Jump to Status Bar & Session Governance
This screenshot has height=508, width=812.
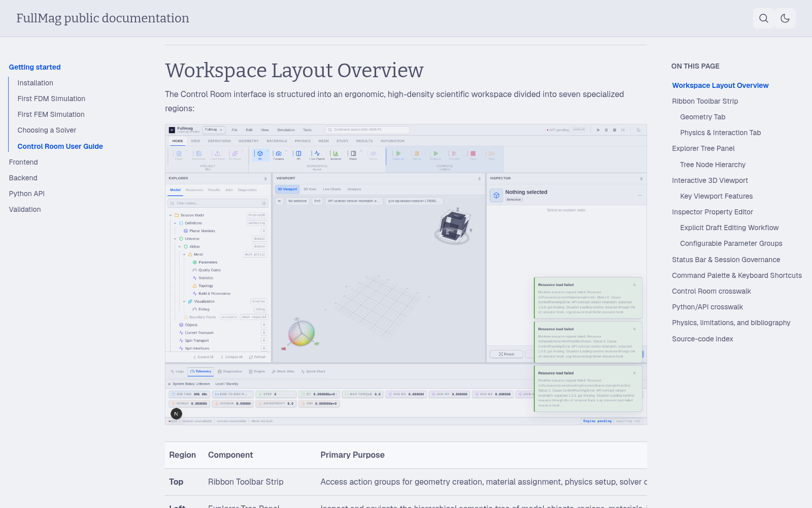pyautogui.click(x=726, y=260)
